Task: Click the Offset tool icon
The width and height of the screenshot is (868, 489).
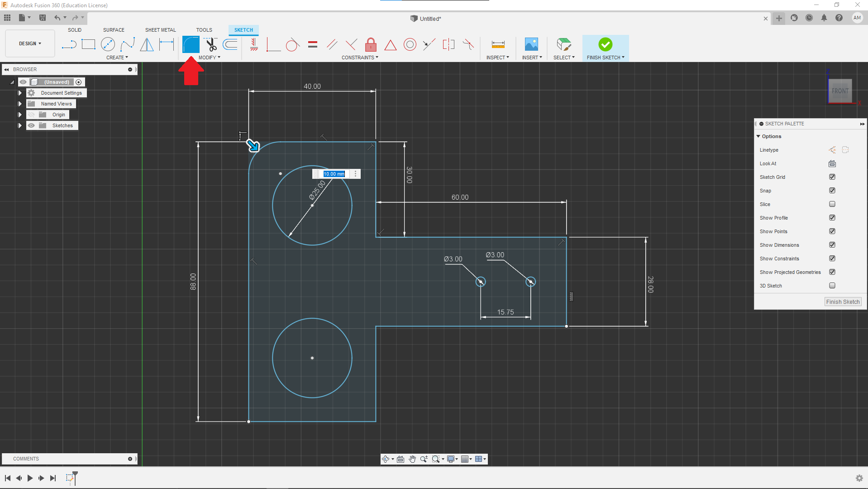Action: click(x=230, y=44)
